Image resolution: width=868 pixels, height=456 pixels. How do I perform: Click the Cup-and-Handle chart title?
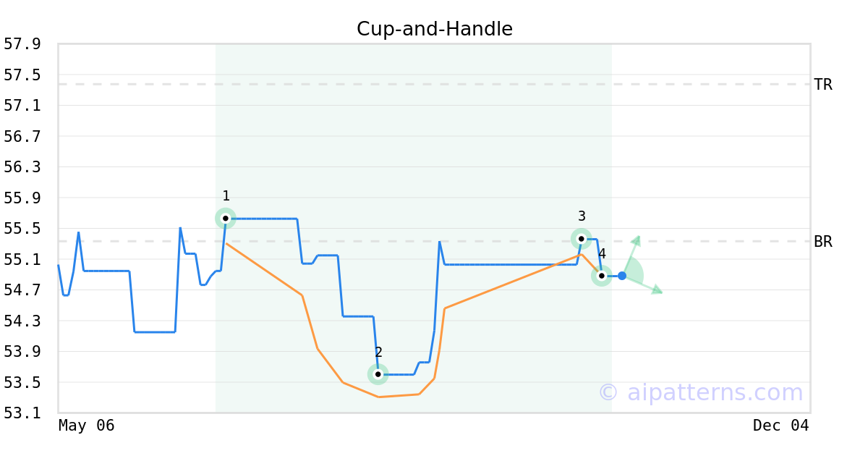(x=435, y=29)
